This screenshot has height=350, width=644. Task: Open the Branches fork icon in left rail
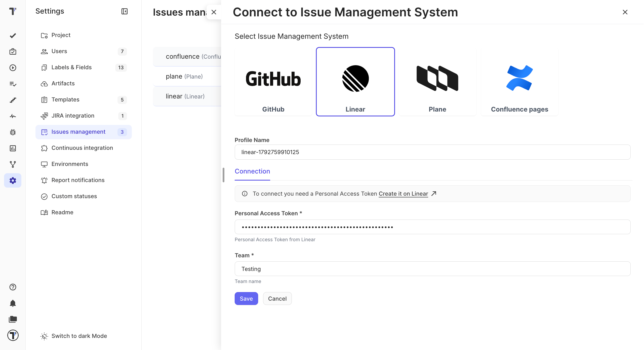click(x=13, y=164)
